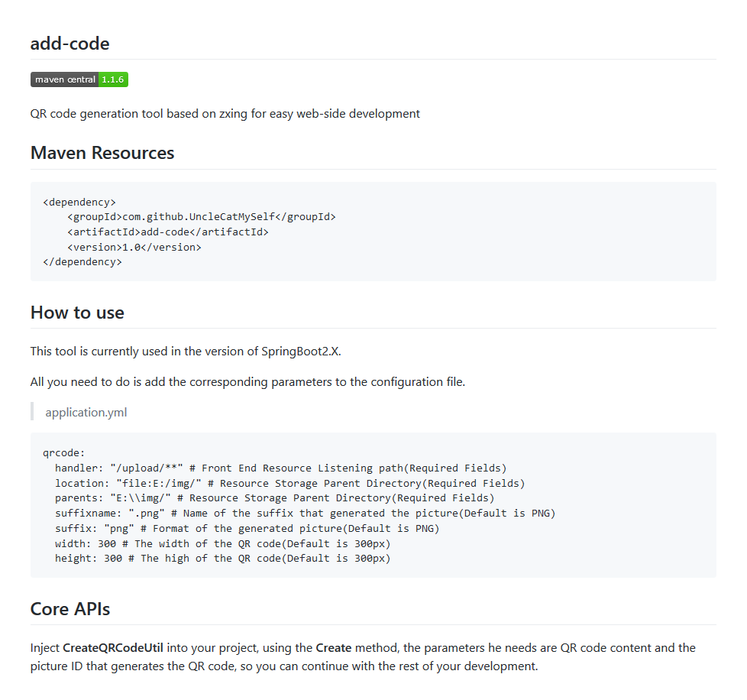Viewport: 747px width, 700px height.
Task: Click the suffixname ".png" config line
Action: click(x=304, y=513)
